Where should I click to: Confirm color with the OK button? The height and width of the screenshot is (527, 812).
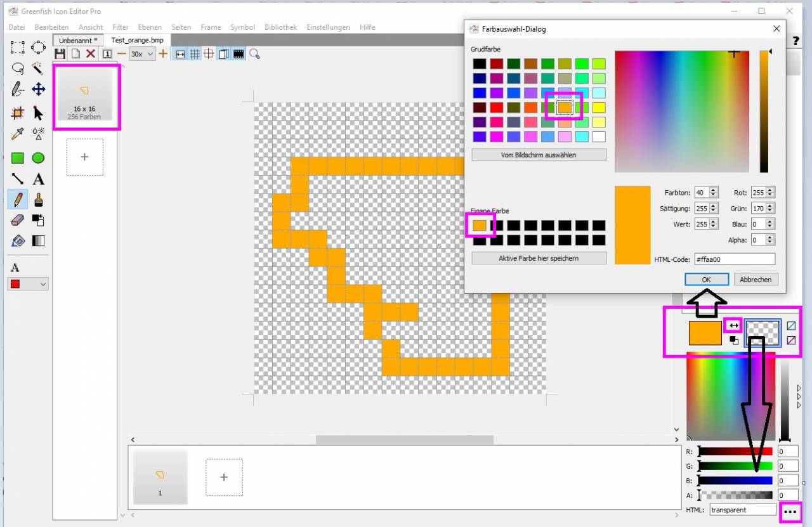706,279
